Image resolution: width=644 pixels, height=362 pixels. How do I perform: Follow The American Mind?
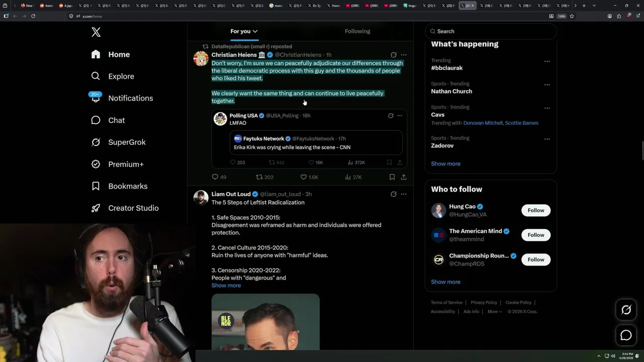point(536,235)
